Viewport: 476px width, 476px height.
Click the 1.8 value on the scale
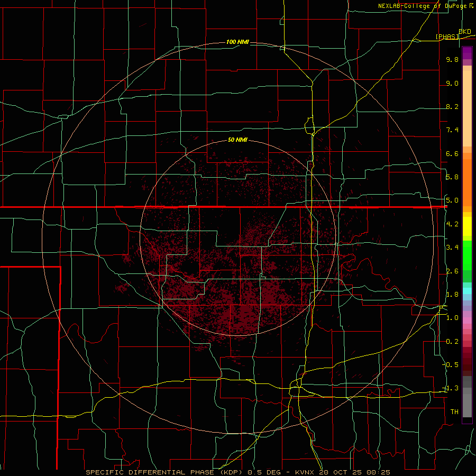(x=452, y=295)
